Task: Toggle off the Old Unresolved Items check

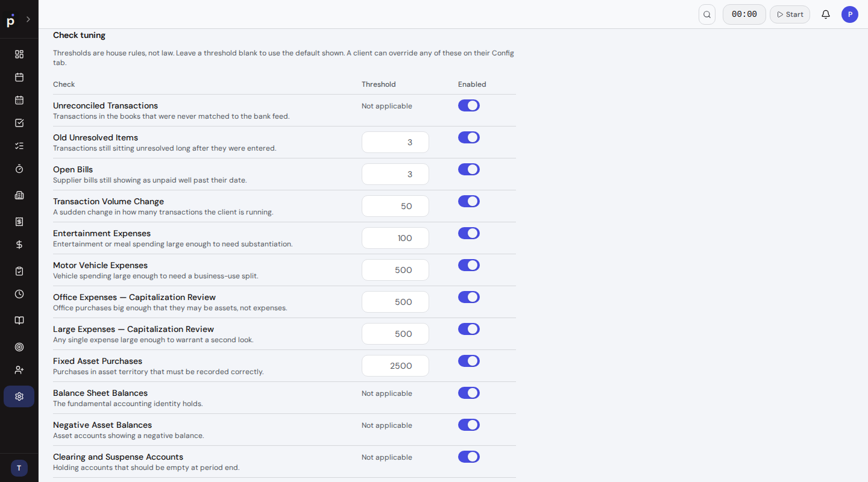Action: [x=469, y=137]
